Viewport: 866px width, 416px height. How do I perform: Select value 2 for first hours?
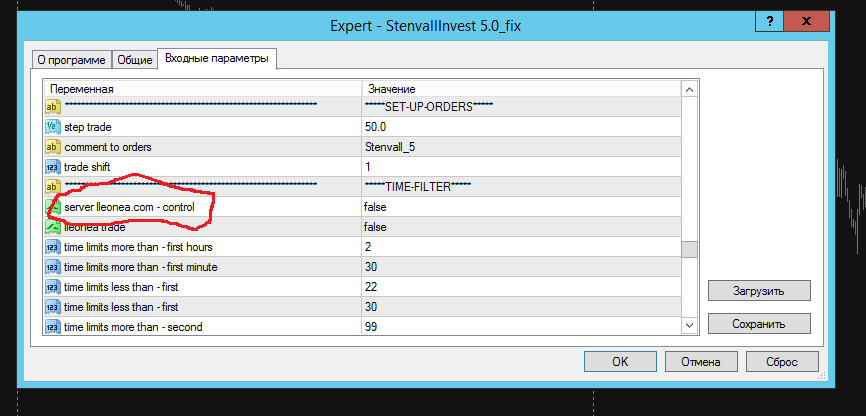point(522,247)
